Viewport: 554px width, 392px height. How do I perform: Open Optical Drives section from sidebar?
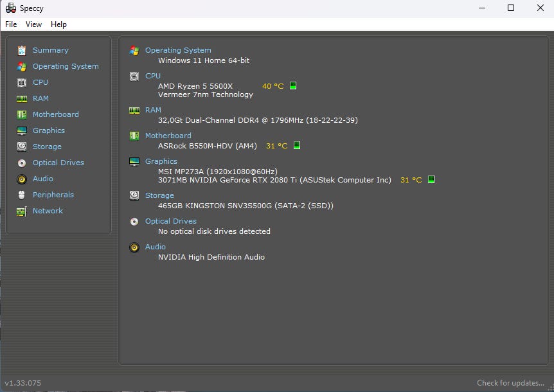pos(58,163)
